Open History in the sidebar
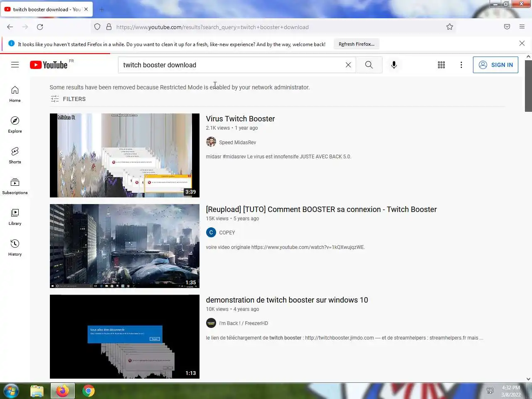The image size is (532, 399). tap(15, 248)
